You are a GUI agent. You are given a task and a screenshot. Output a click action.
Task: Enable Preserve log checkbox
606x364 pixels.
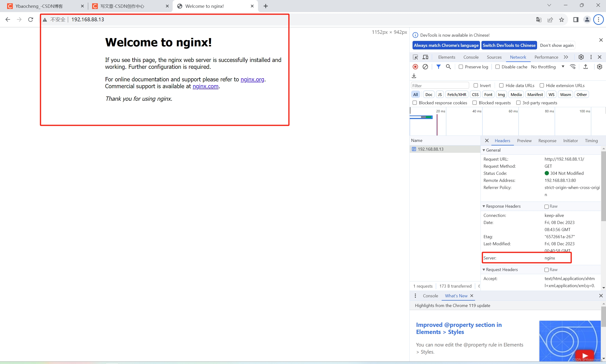461,67
